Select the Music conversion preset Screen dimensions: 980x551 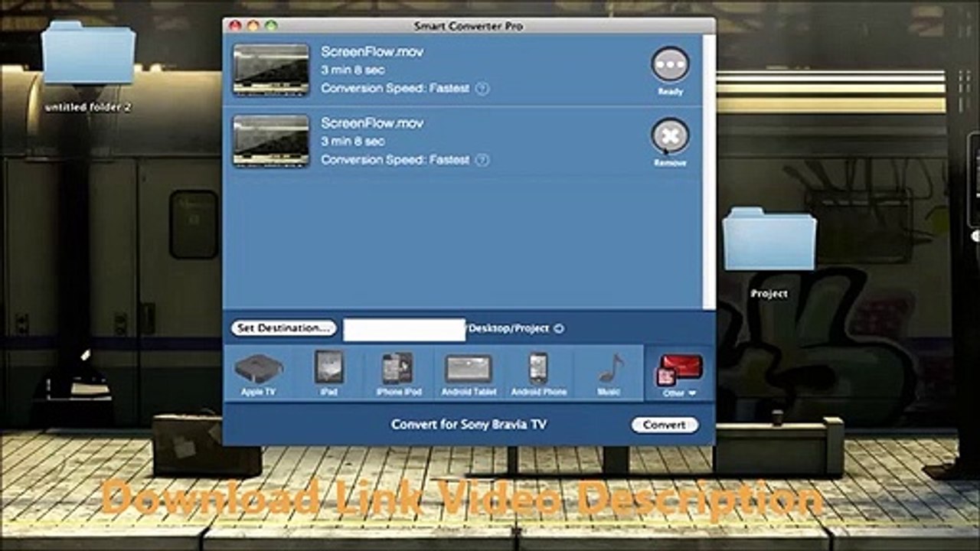[609, 373]
